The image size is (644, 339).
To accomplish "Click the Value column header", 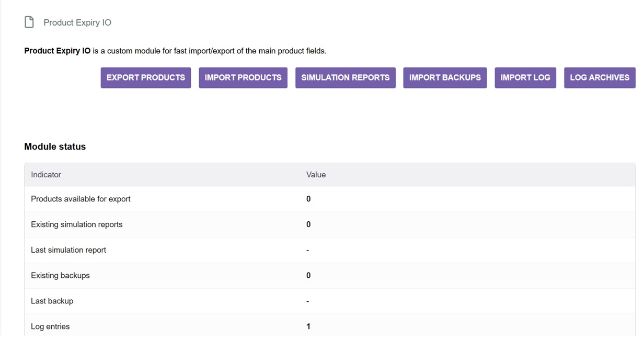I will point(316,175).
